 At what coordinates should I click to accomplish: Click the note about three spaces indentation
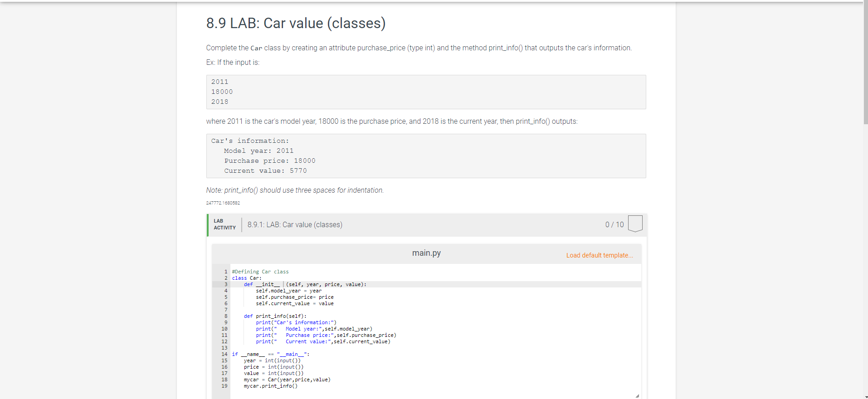(295, 190)
